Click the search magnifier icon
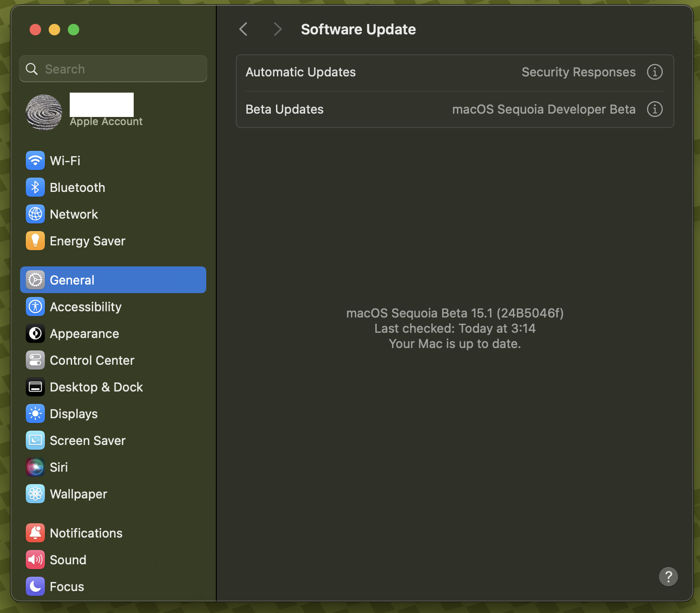 click(x=32, y=69)
